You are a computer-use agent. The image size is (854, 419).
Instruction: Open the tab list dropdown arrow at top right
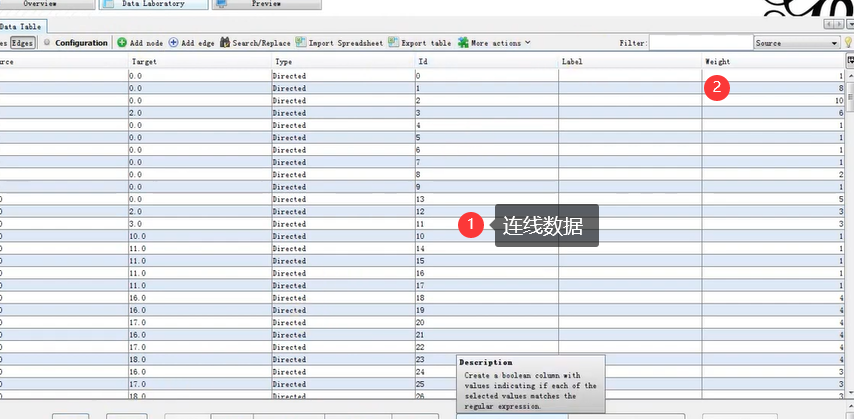[x=850, y=23]
